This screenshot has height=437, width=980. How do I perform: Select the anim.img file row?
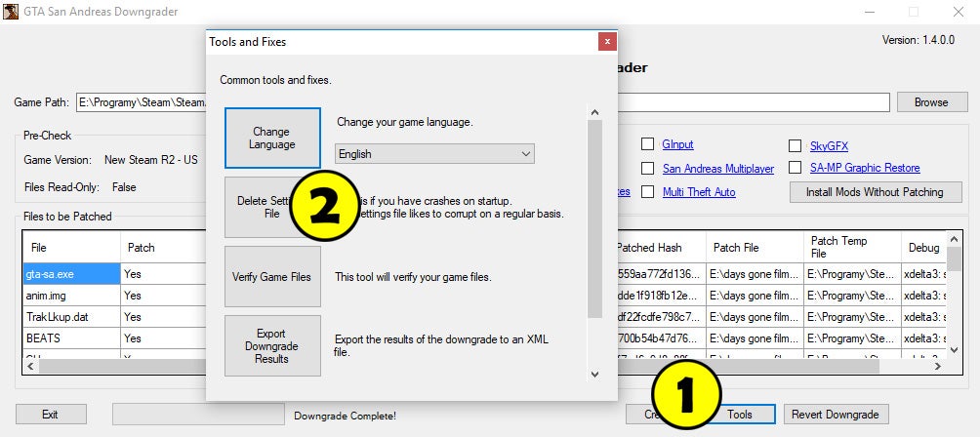coord(71,296)
